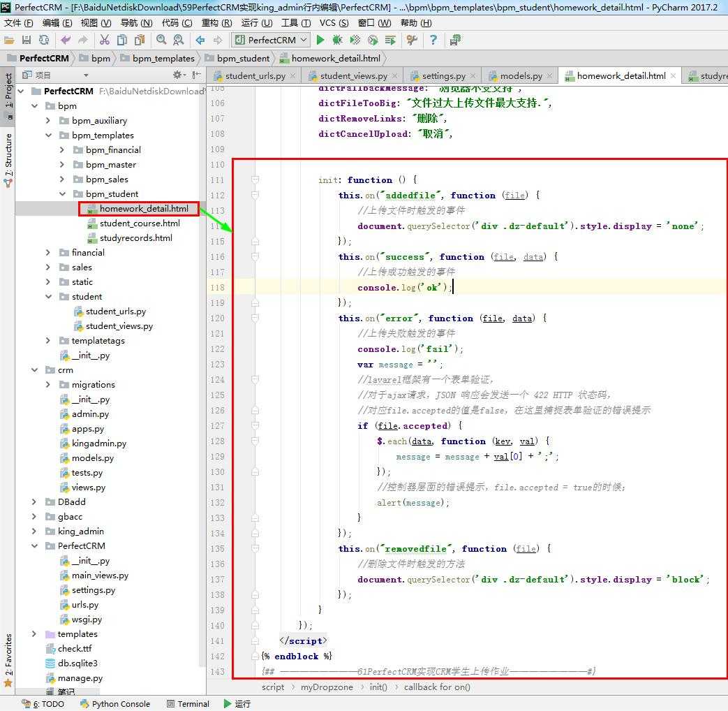Run PerfectCRM with the green play icon

coord(320,41)
